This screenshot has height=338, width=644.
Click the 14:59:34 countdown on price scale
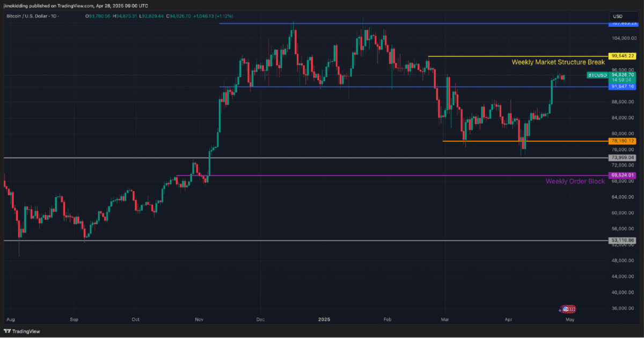pos(623,80)
